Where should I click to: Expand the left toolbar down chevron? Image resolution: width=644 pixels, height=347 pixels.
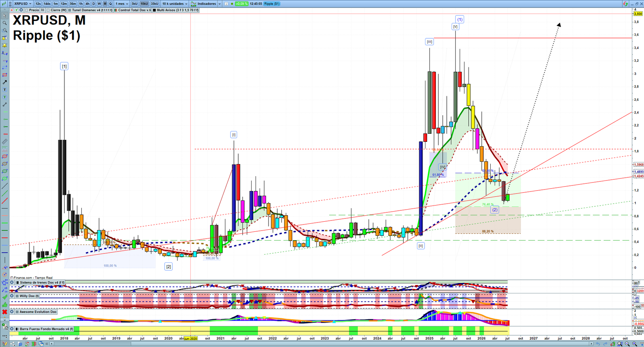(x=4, y=320)
